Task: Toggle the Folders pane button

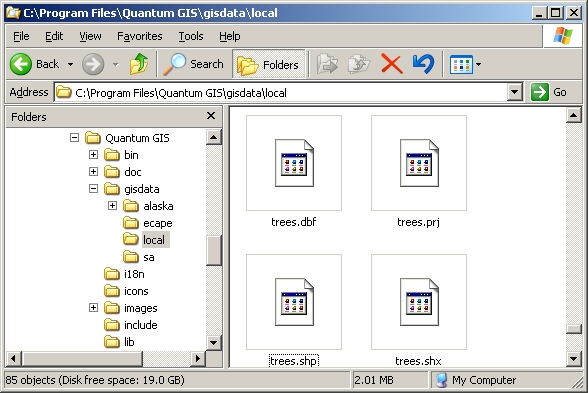Action: point(269,64)
